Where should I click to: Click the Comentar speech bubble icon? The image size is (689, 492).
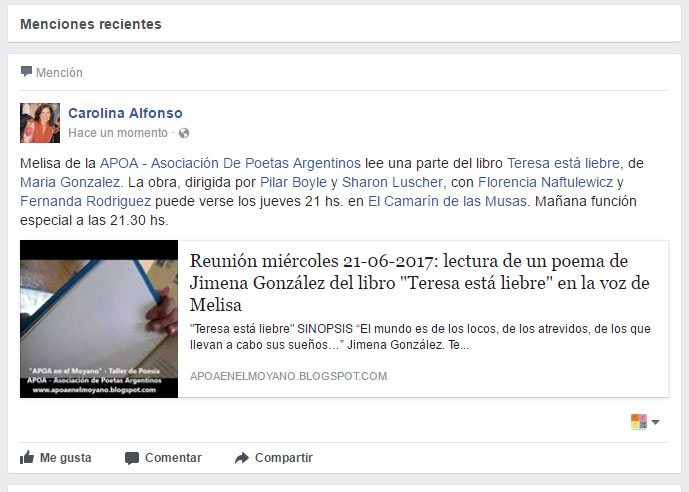(132, 458)
